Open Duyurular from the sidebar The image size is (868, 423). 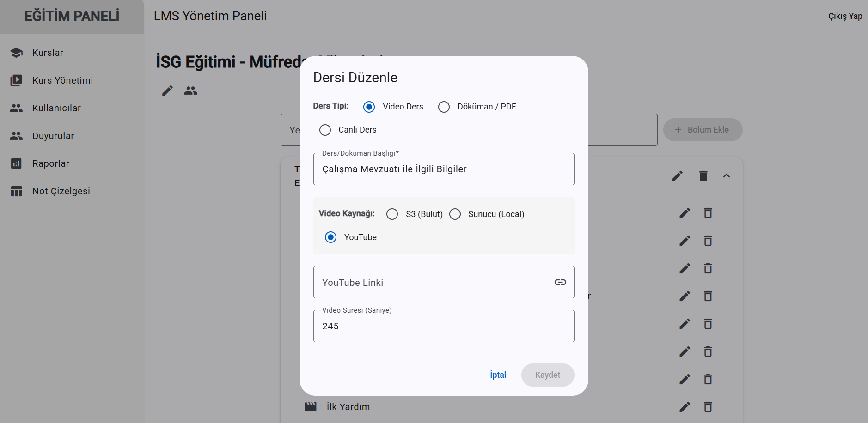[53, 136]
